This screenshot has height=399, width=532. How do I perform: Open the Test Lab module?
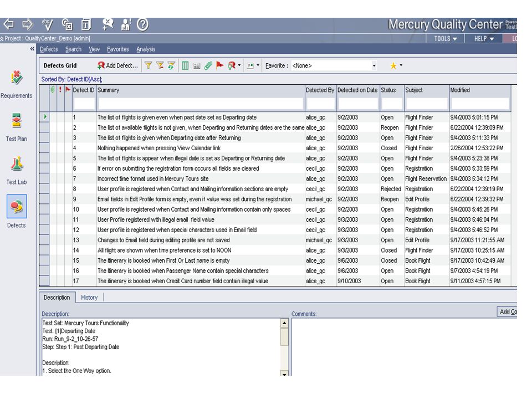pyautogui.click(x=16, y=171)
